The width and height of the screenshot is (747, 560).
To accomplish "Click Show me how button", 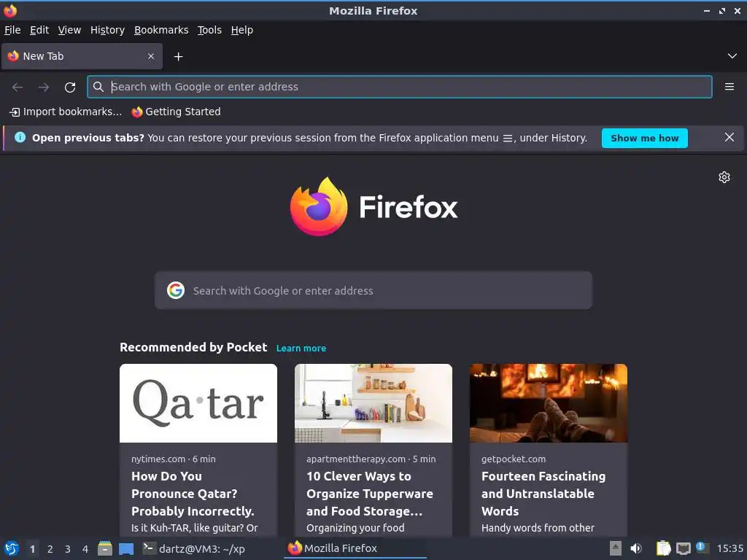I will tap(645, 138).
